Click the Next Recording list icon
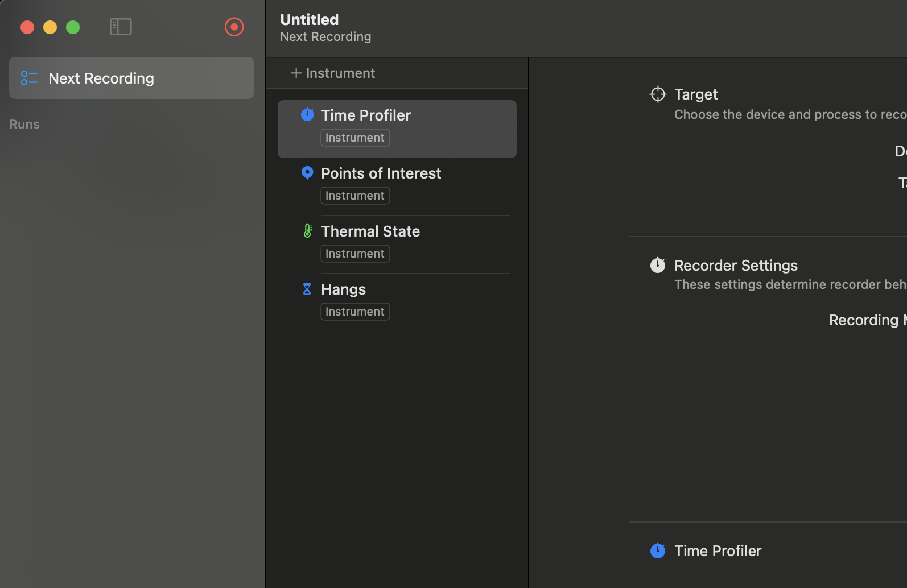Screen dimensions: 907x588 (x=29, y=78)
